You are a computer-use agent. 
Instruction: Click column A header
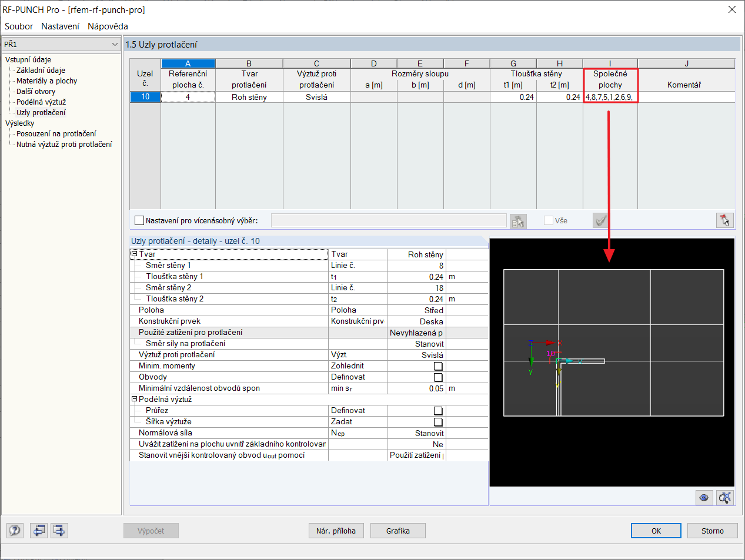(188, 63)
